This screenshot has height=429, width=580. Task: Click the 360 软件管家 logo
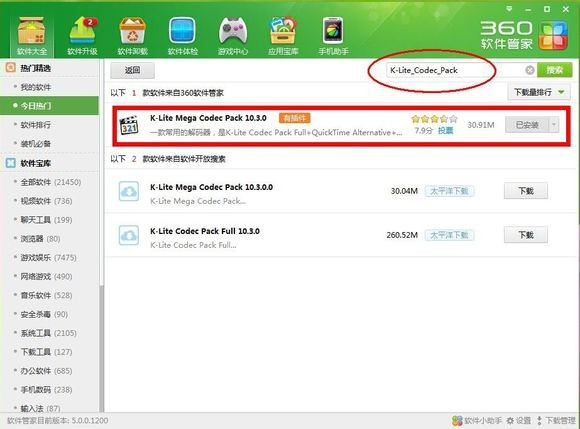523,36
